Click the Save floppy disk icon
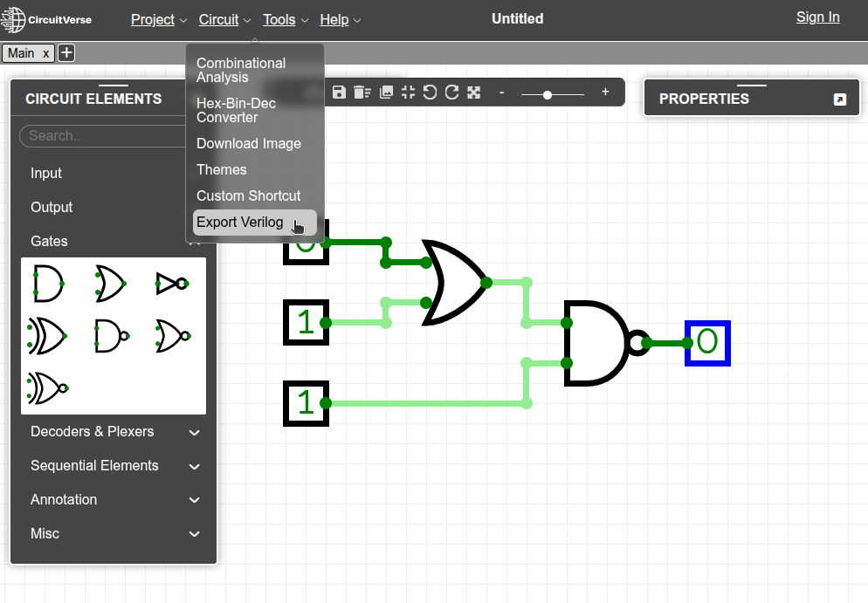The height and width of the screenshot is (603, 868). 340,93
